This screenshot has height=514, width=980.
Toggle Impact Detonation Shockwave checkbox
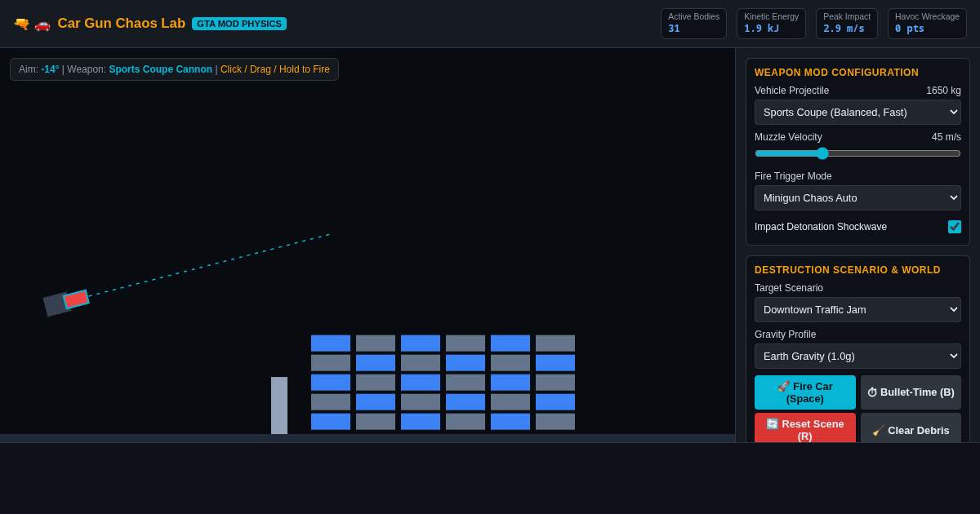[x=955, y=227]
